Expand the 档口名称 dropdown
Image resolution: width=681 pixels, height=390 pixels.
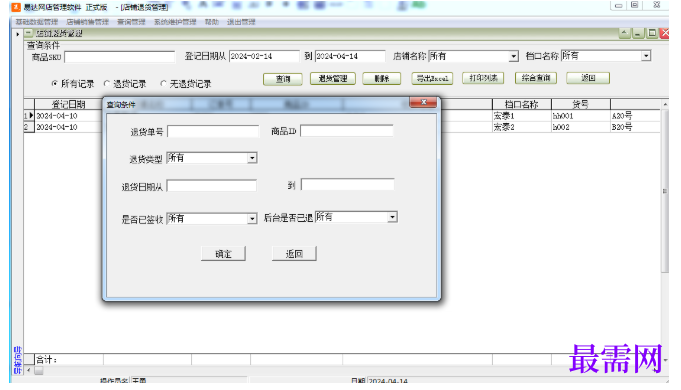click(x=646, y=56)
